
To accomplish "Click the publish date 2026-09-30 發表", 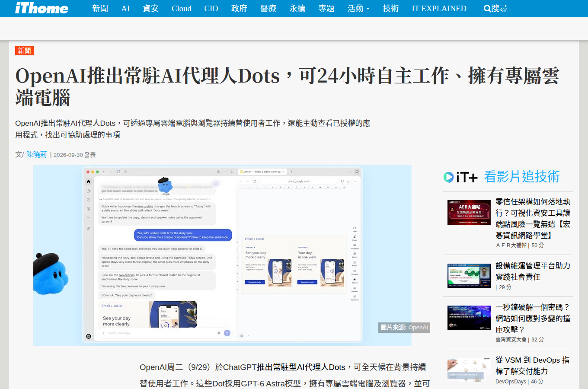I will click(74, 155).
